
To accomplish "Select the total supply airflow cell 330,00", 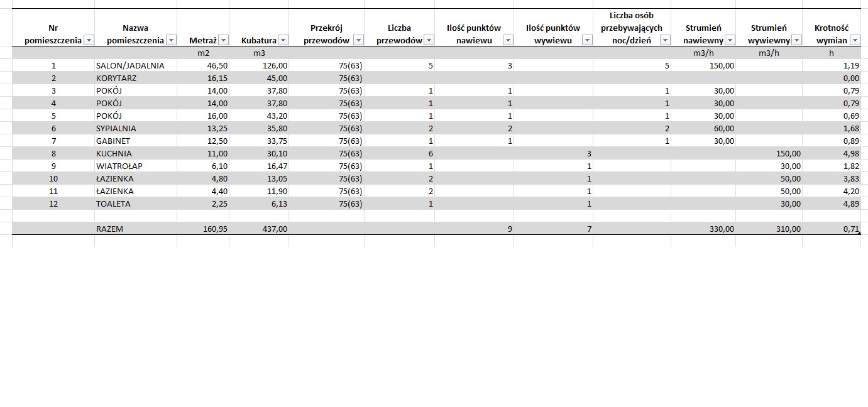I will click(x=720, y=229).
